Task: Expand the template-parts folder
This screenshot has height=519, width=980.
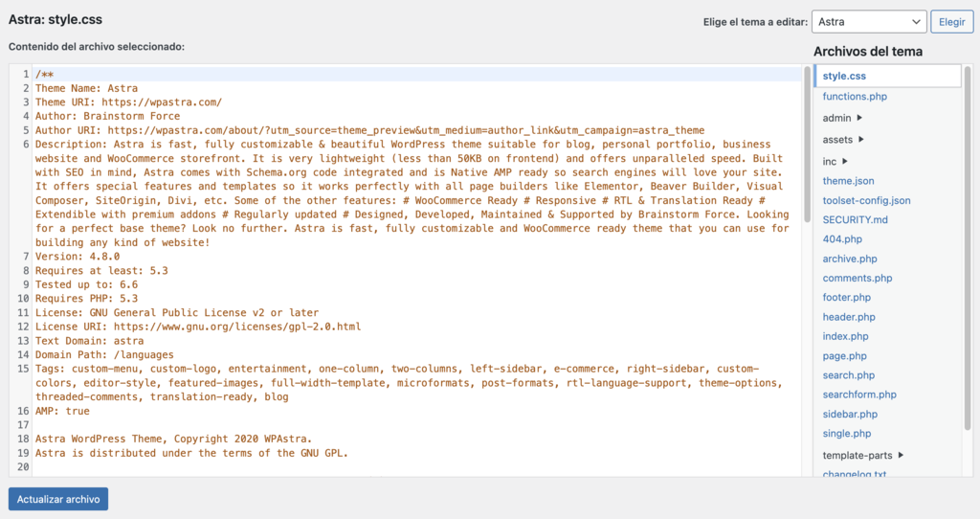Action: 862,455
